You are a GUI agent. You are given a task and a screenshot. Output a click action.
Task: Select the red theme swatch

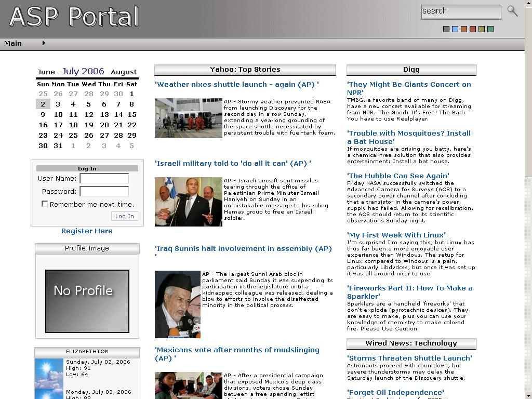click(473, 29)
